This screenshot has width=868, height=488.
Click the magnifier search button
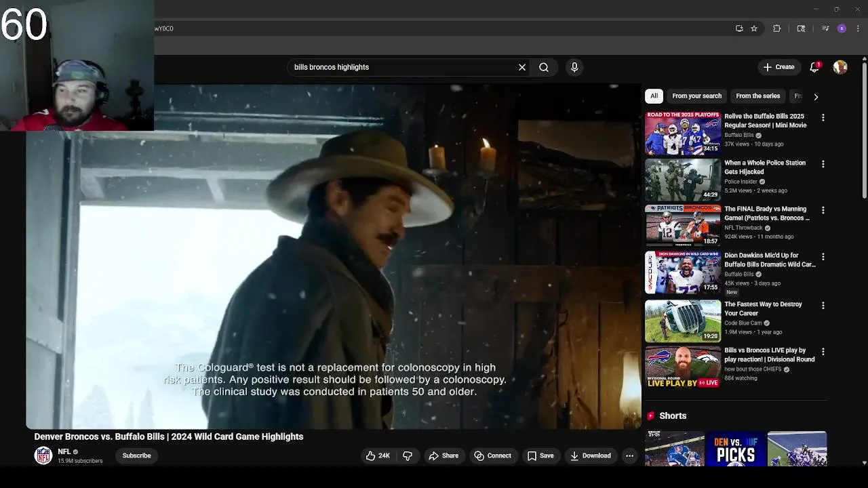point(544,67)
